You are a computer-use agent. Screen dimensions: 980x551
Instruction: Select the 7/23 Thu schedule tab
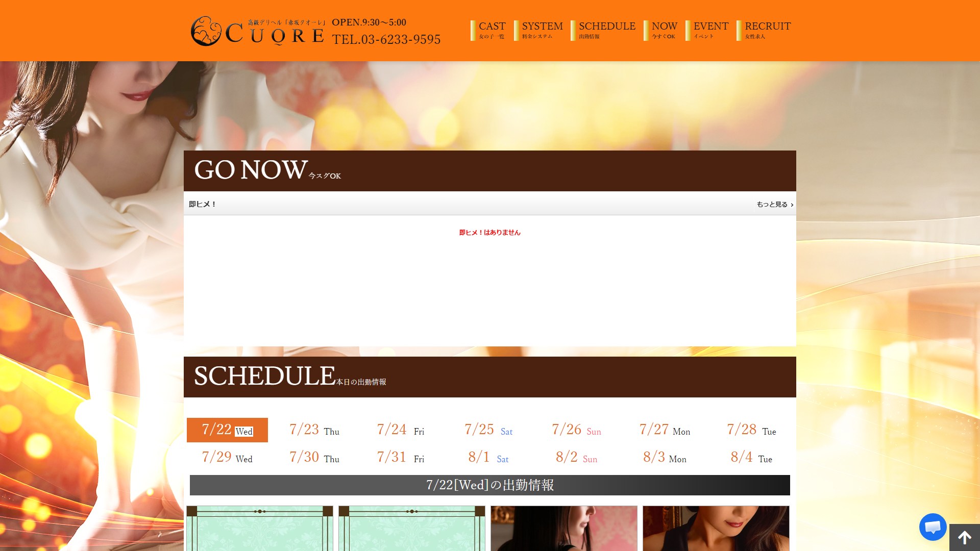pyautogui.click(x=314, y=430)
